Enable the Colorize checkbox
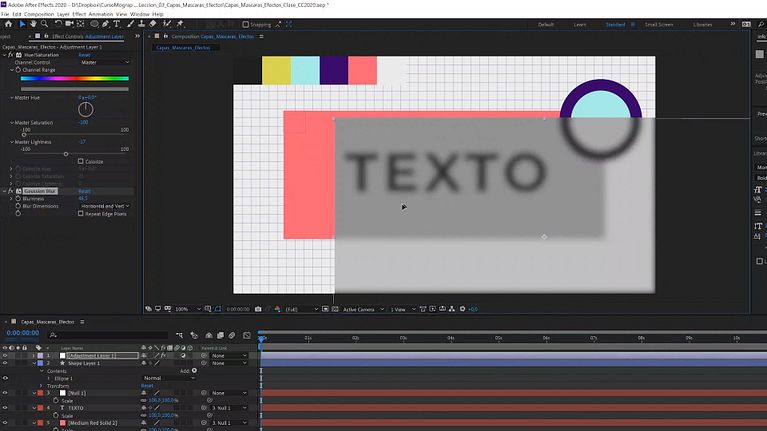 click(x=81, y=161)
